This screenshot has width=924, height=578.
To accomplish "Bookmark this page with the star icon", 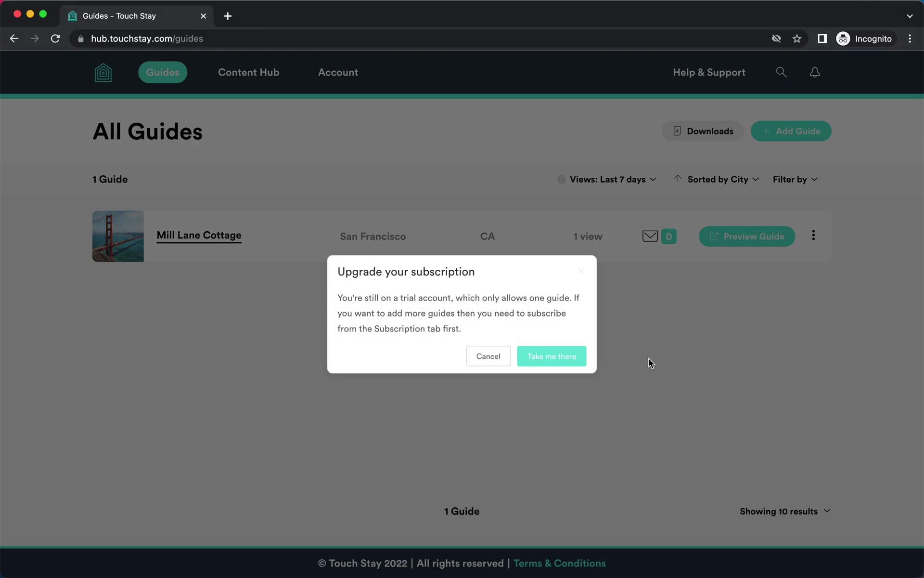I will (x=797, y=39).
